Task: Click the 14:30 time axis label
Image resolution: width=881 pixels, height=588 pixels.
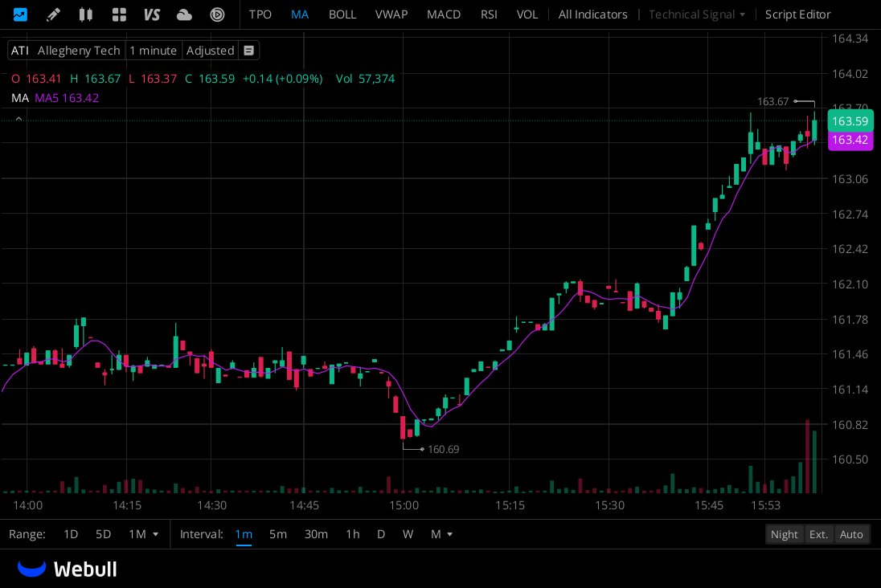Action: [x=212, y=505]
